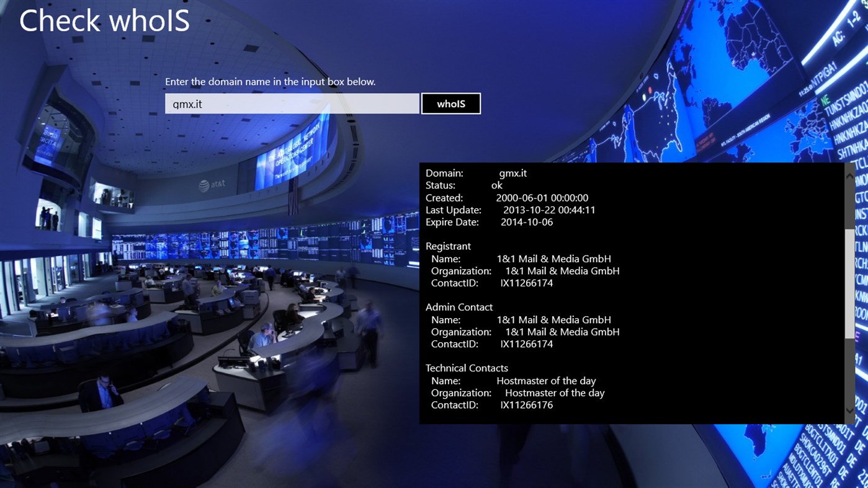Viewport: 868px width, 488px height.
Task: Click inside the qmx.it text field
Action: [x=292, y=103]
